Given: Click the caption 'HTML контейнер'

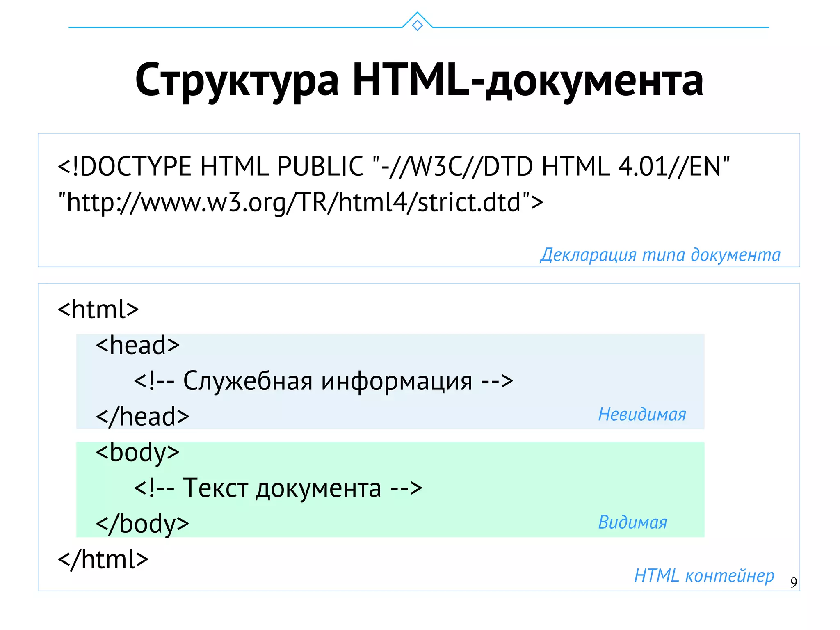Looking at the screenshot, I should (704, 575).
